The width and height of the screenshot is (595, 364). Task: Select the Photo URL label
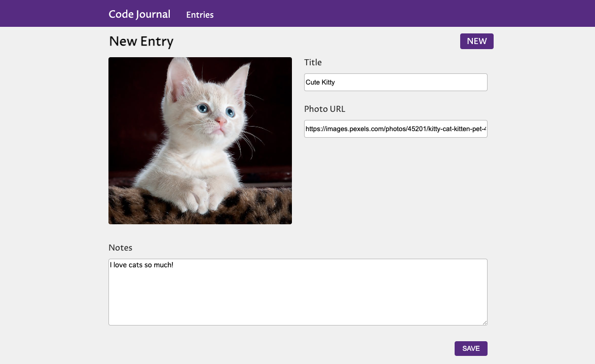coord(324,109)
